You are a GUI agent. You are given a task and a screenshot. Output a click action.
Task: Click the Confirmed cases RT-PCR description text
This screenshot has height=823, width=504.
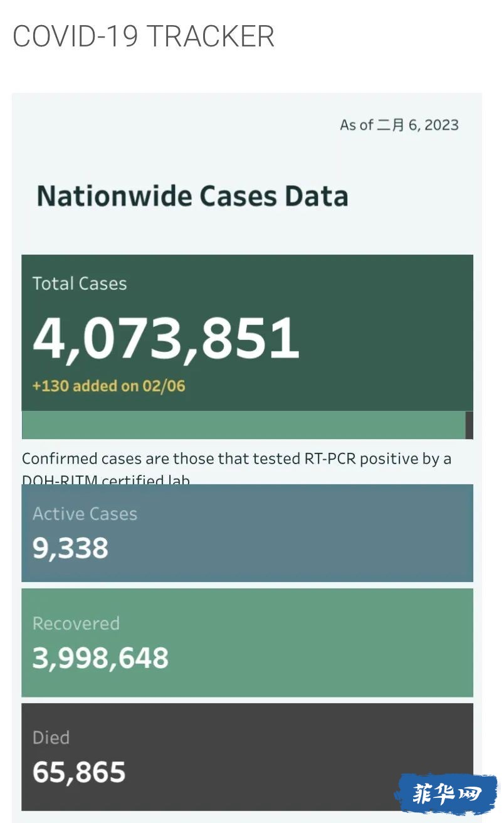237,467
